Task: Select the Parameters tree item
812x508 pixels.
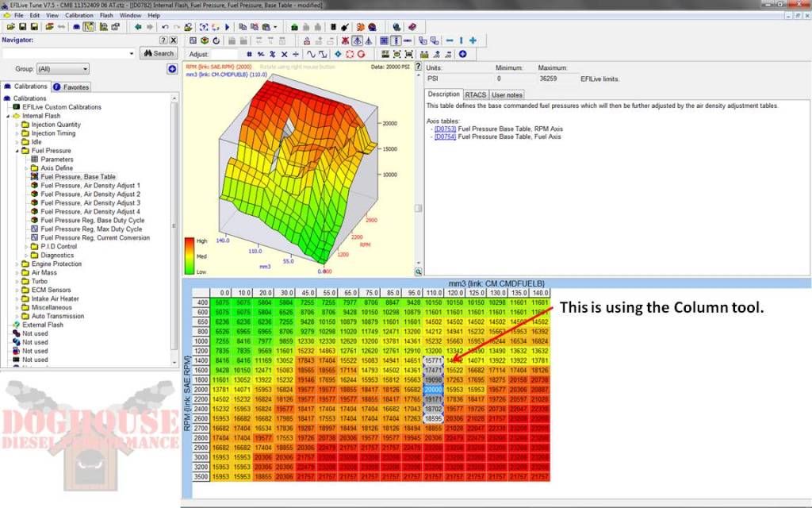Action: point(57,160)
